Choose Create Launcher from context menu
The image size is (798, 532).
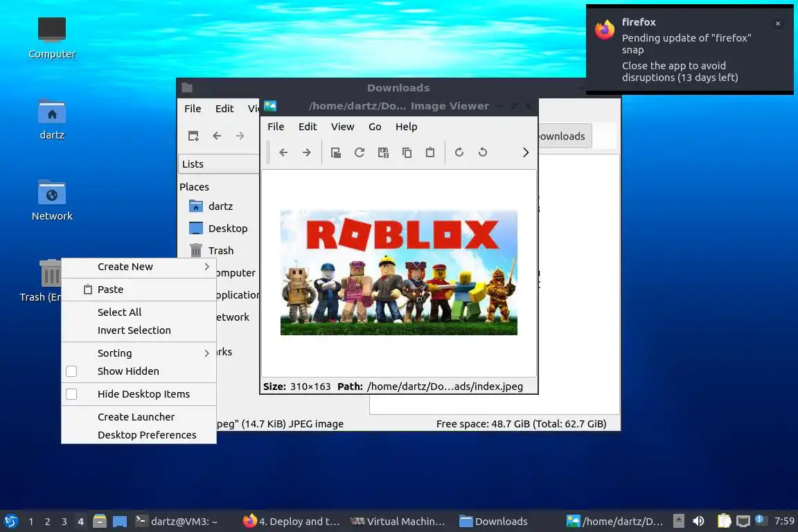139,417
